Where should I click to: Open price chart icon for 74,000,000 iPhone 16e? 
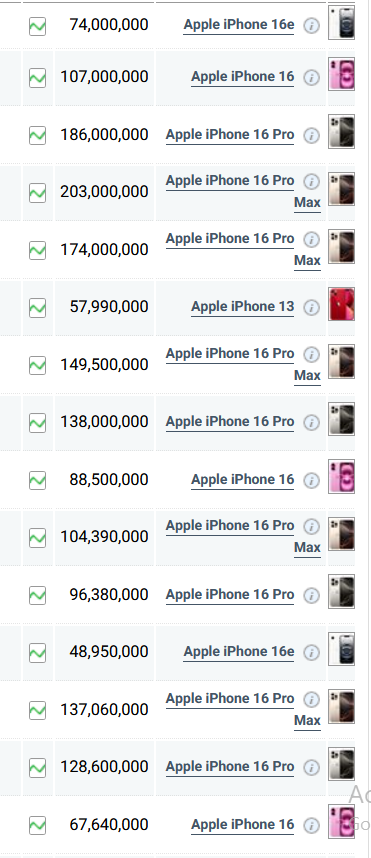click(37, 26)
